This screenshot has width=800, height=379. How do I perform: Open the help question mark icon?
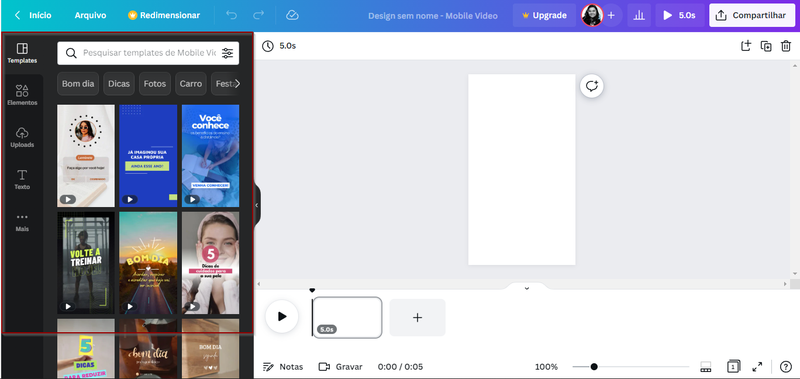(x=785, y=367)
